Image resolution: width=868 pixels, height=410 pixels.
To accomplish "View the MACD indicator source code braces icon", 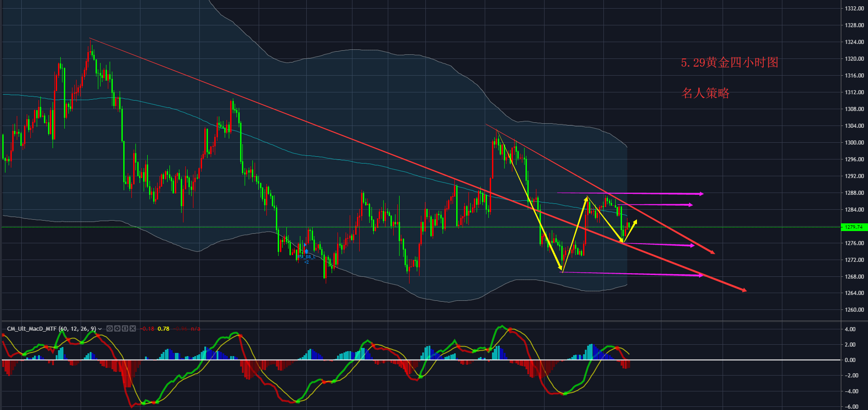I will point(125,328).
